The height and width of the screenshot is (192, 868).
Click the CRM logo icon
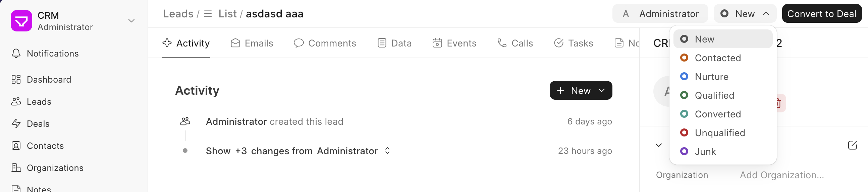coord(21,21)
